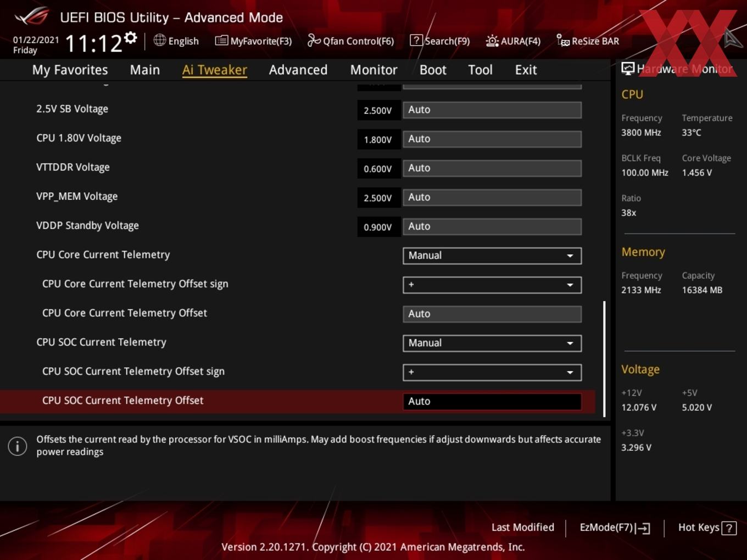747x560 pixels.
Task: Open the Advanced tab
Action: pos(298,70)
